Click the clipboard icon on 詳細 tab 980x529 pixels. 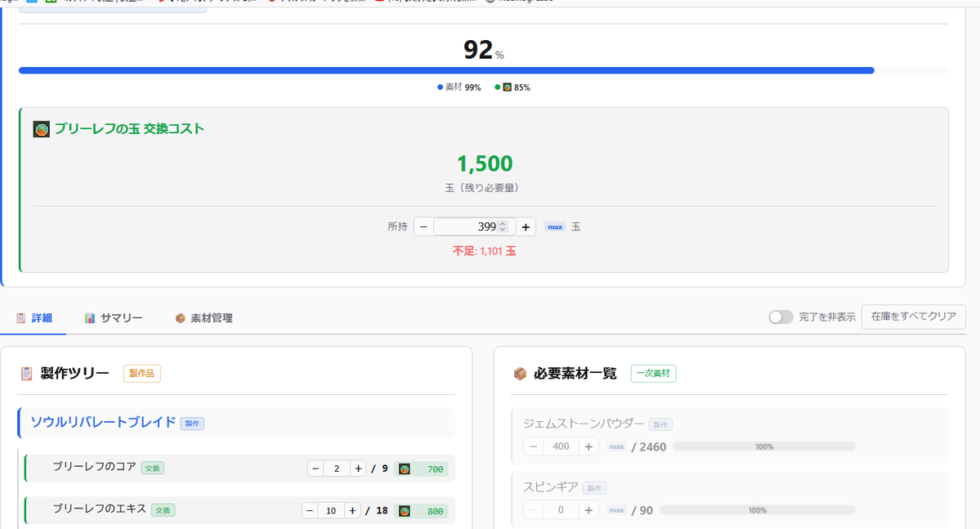click(20, 318)
